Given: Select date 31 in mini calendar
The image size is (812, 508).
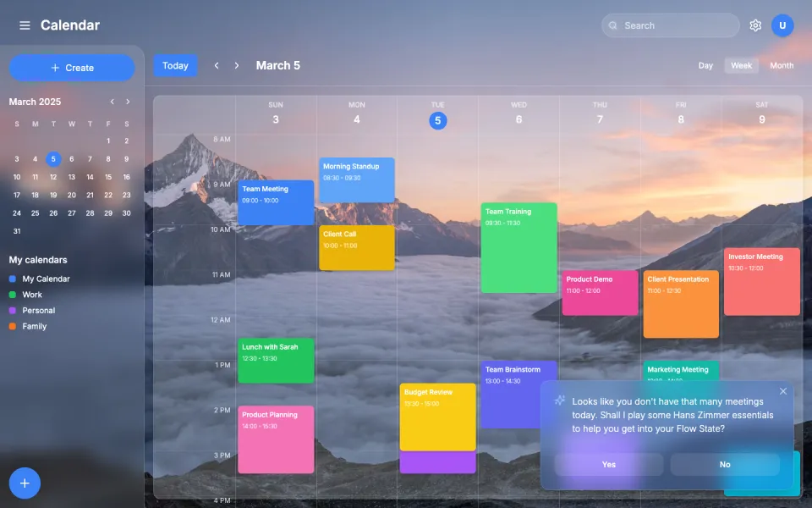Looking at the screenshot, I should click(17, 231).
